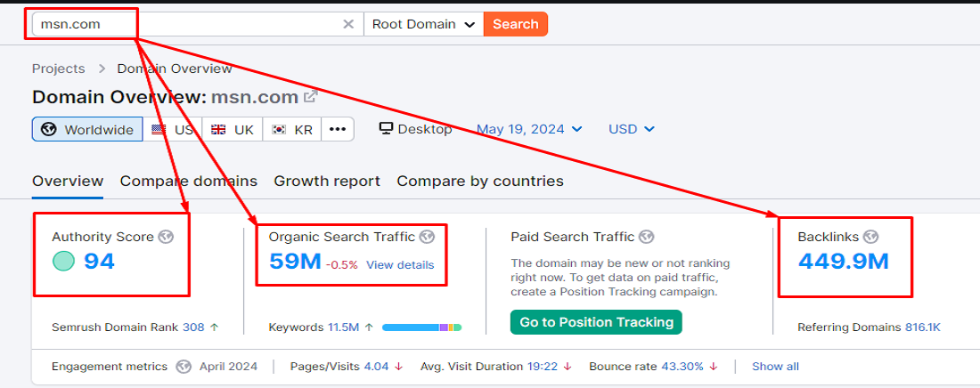Click the globe icon next to Organic Search Traffic
980x388 pixels.
tap(427, 237)
